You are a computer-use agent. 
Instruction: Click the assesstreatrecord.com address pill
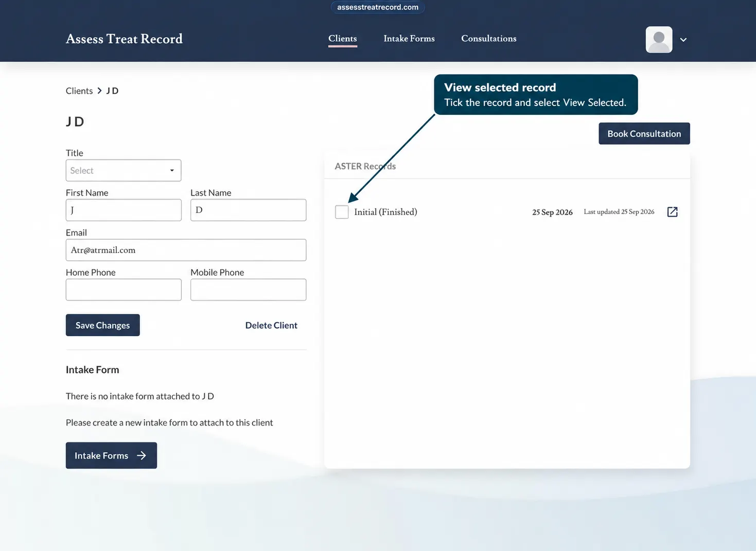(x=378, y=7)
